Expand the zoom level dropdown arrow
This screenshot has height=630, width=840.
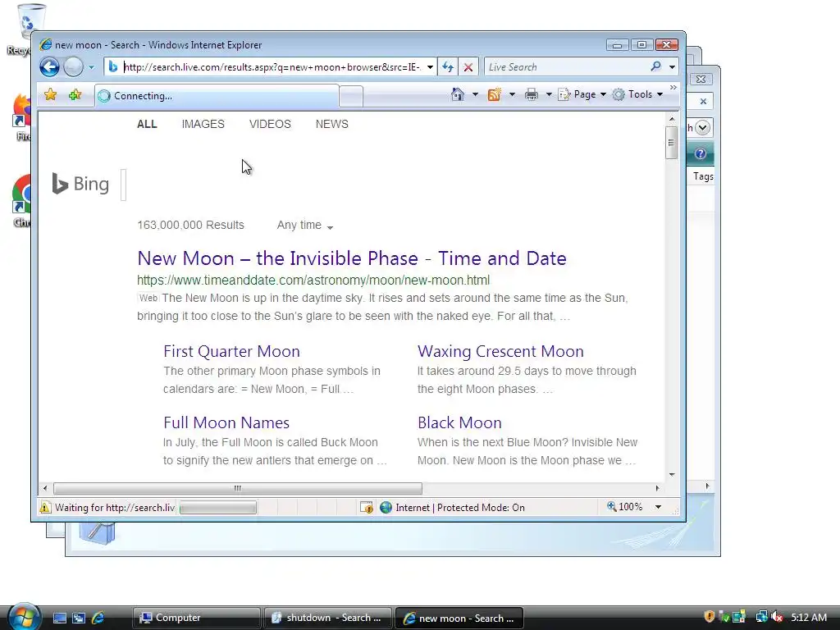[658, 507]
